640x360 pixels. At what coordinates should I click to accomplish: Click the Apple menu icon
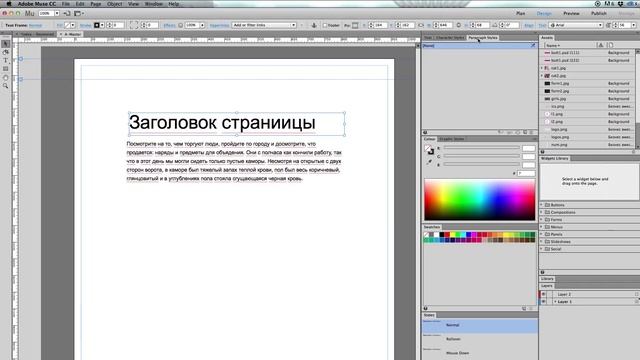pyautogui.click(x=9, y=4)
